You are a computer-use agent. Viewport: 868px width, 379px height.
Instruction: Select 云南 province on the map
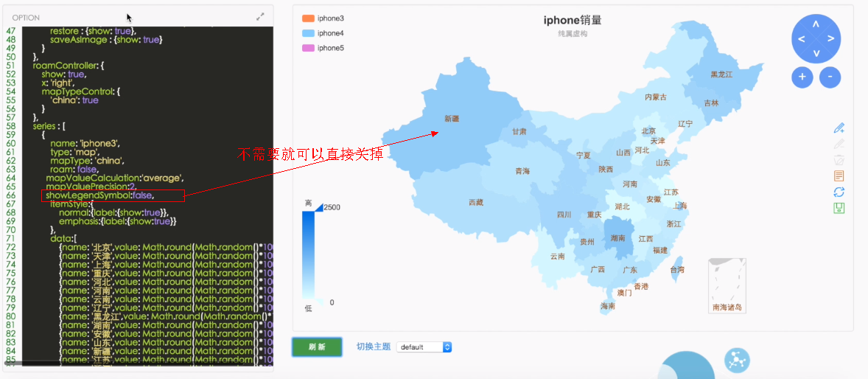click(x=558, y=257)
